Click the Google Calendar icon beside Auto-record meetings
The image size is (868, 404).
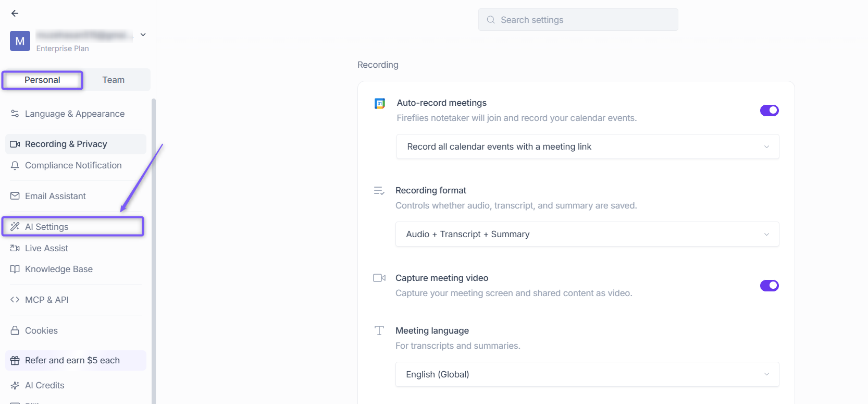click(380, 104)
